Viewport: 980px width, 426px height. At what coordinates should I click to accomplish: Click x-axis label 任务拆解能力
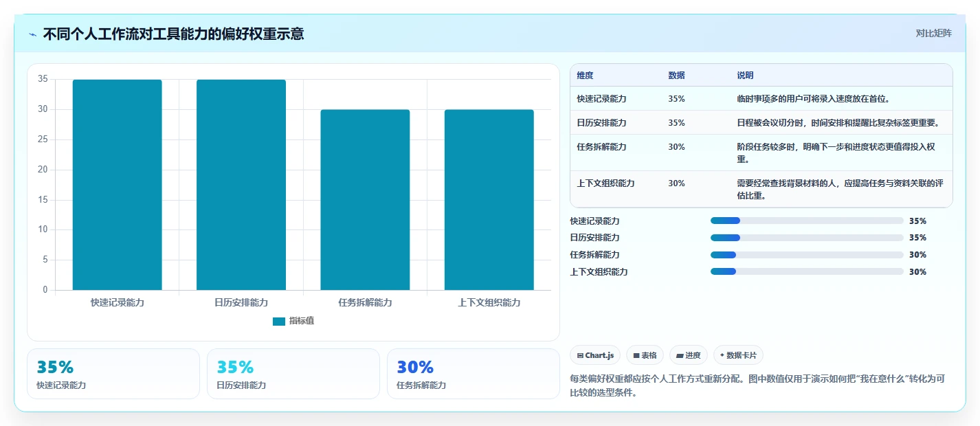(x=365, y=302)
